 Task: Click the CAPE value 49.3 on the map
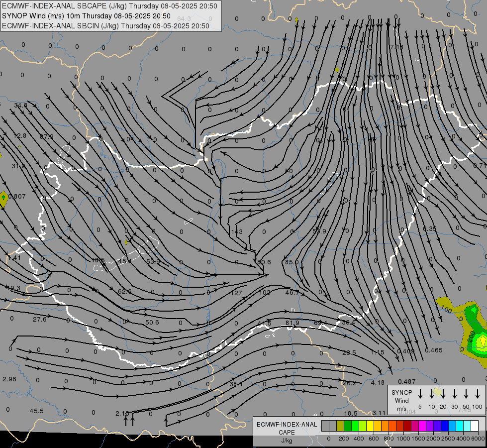click(x=13, y=288)
